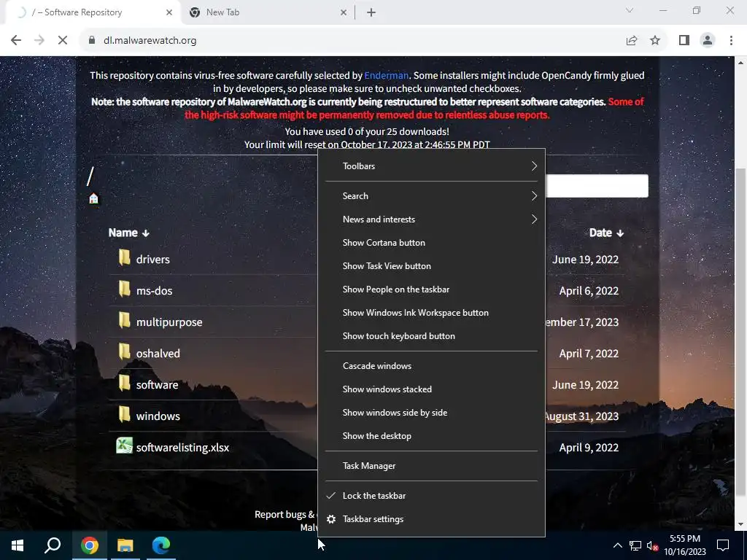This screenshot has width=747, height=560.
Task: Open the multipurpose folder link
Action: [x=169, y=322]
